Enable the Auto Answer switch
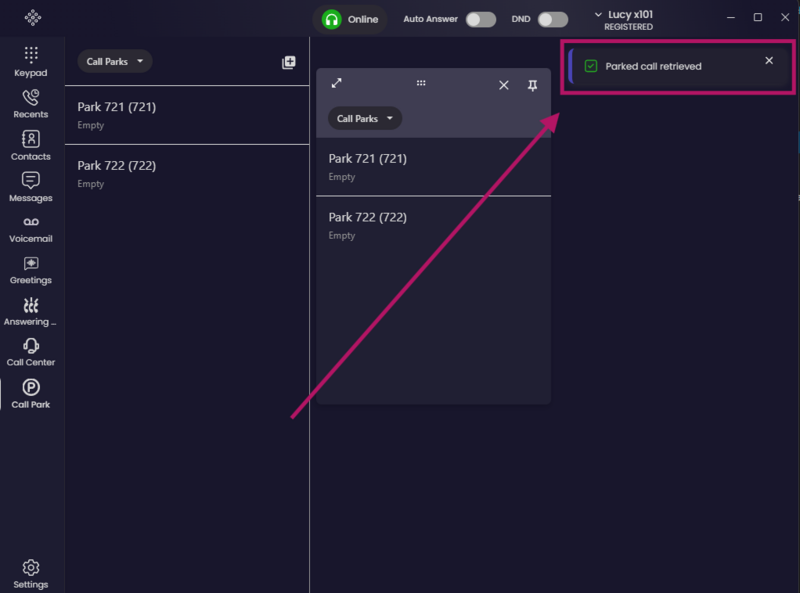 [x=481, y=19]
